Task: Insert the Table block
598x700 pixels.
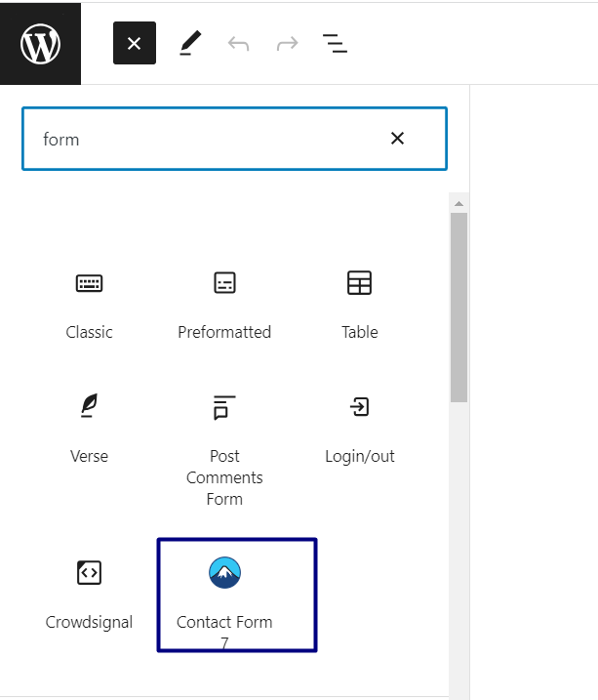Action: pyautogui.click(x=359, y=305)
